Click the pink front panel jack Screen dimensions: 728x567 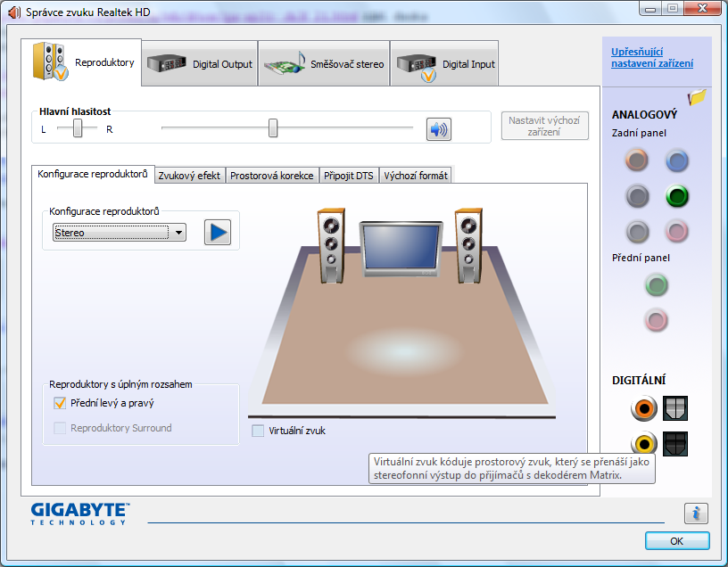tap(656, 320)
